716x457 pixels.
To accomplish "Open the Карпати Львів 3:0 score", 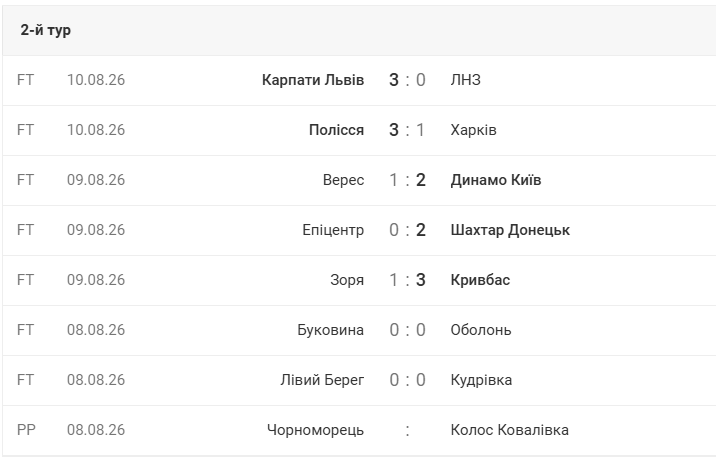I will pyautogui.click(x=407, y=80).
